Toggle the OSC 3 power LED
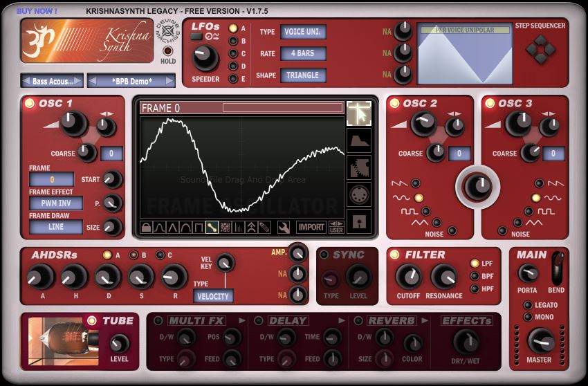This screenshot has width=588, height=386. (490, 103)
